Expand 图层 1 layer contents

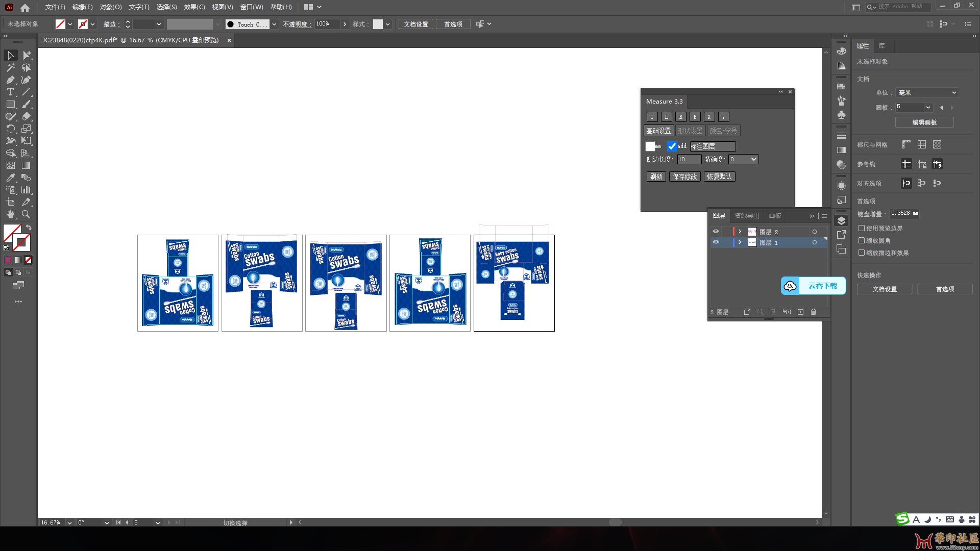tap(740, 242)
